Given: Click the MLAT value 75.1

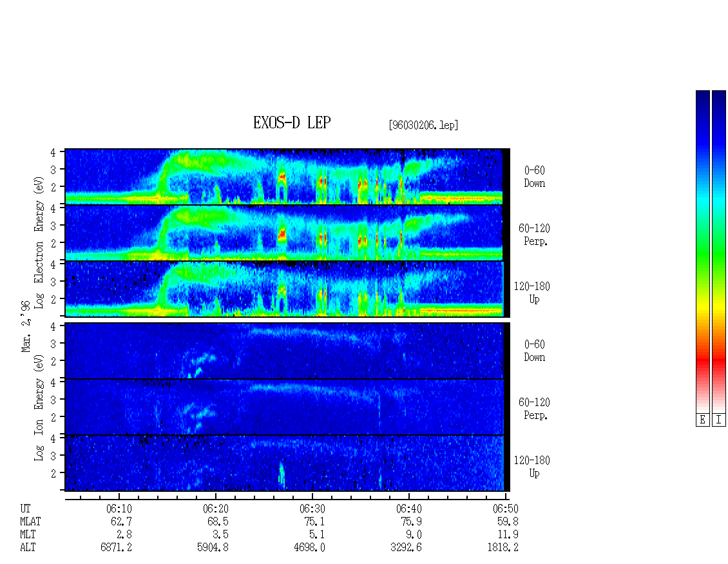Looking at the screenshot, I should (315, 521).
